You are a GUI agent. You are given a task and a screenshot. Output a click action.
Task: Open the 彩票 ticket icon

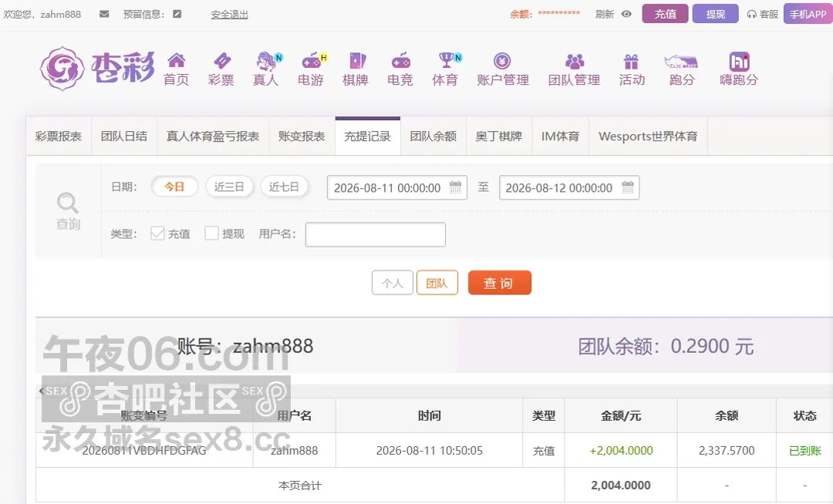pyautogui.click(x=221, y=60)
